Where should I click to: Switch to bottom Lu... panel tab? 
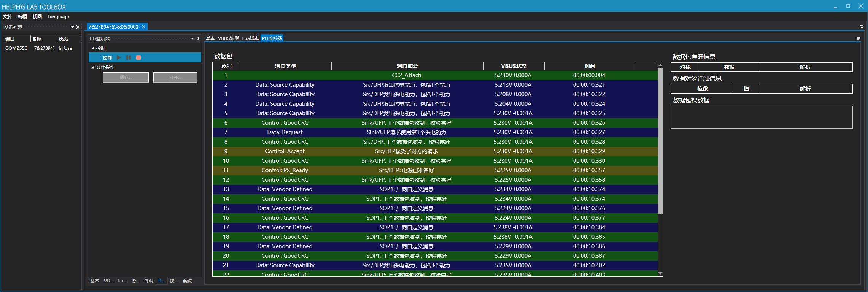point(122,281)
